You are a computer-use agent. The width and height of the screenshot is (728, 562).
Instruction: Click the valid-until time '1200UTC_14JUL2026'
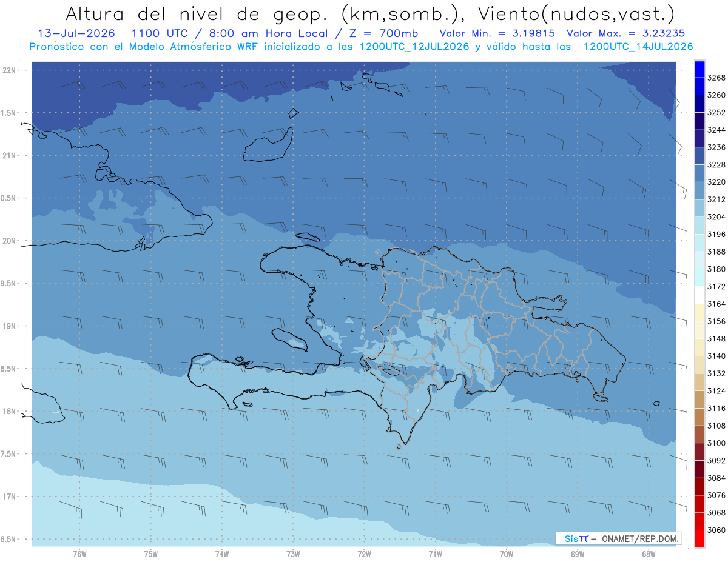click(638, 46)
